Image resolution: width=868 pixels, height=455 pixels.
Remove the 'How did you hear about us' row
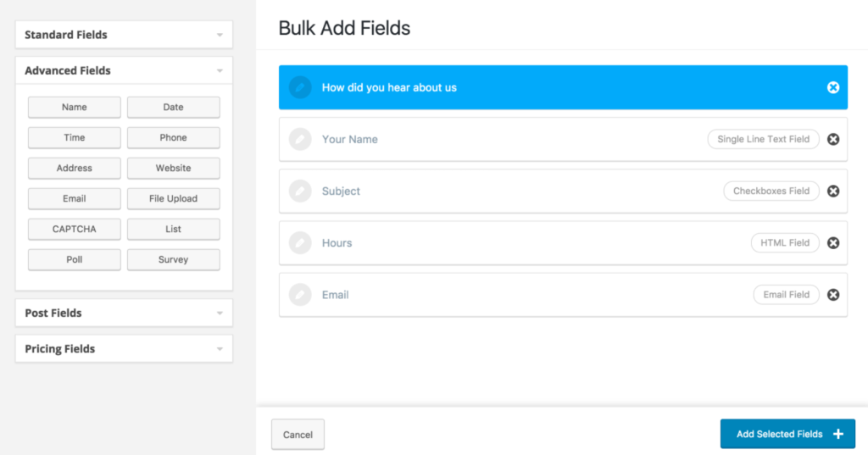point(833,87)
